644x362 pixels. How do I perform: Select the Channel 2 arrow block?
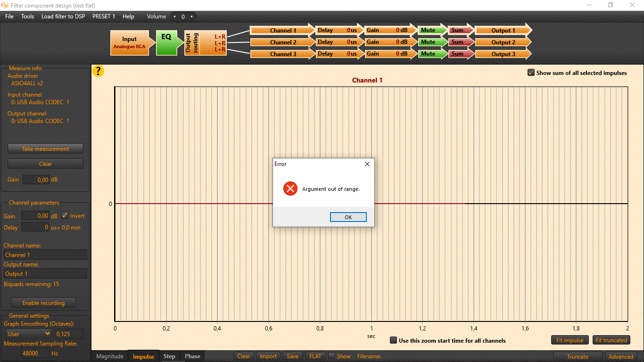tap(282, 42)
